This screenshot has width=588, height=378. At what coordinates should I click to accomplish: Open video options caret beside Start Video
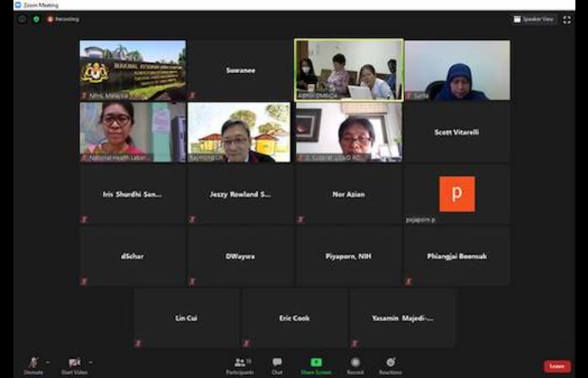[x=91, y=362]
